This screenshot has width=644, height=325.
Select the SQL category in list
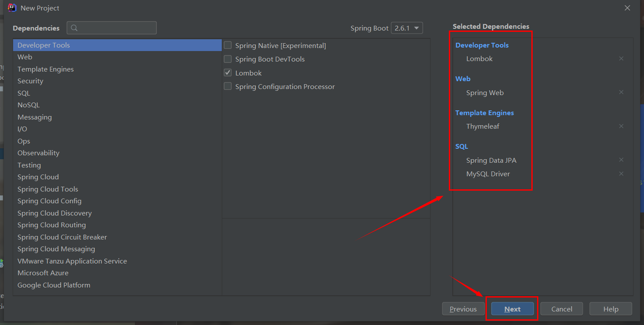tap(117, 93)
